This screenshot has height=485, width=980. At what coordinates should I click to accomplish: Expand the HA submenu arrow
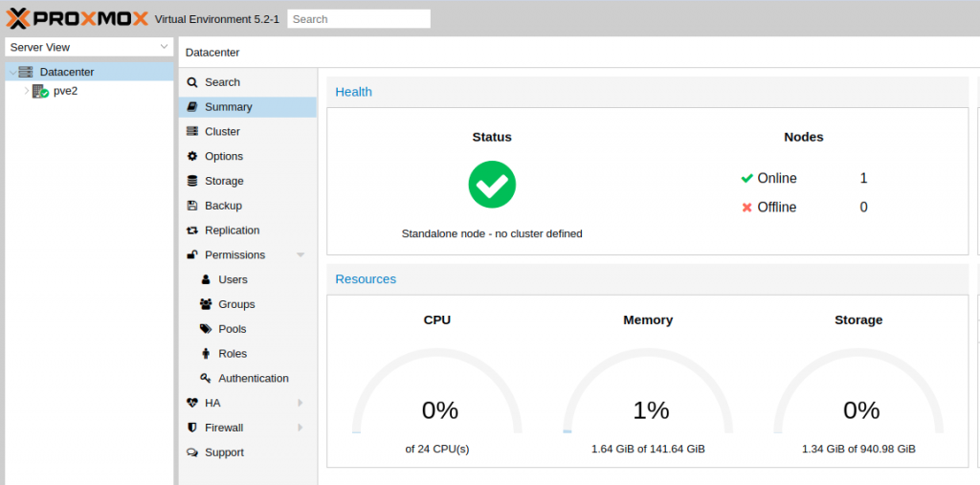tap(301, 403)
